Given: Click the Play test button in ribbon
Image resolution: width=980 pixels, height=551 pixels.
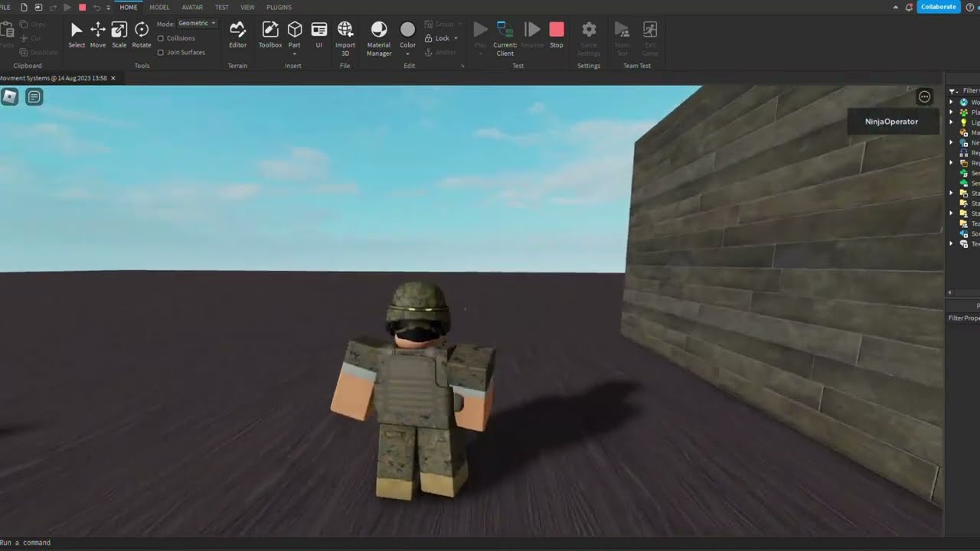Looking at the screenshot, I should [x=480, y=30].
